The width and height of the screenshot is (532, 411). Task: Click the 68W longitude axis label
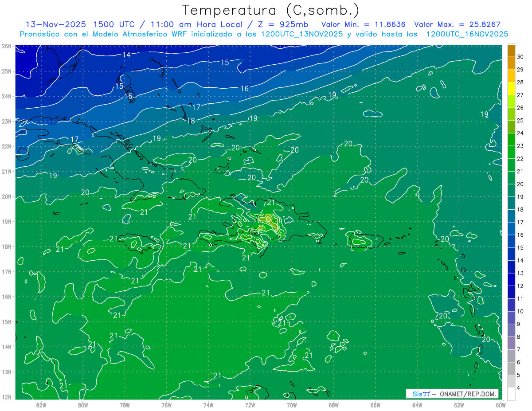(x=334, y=405)
